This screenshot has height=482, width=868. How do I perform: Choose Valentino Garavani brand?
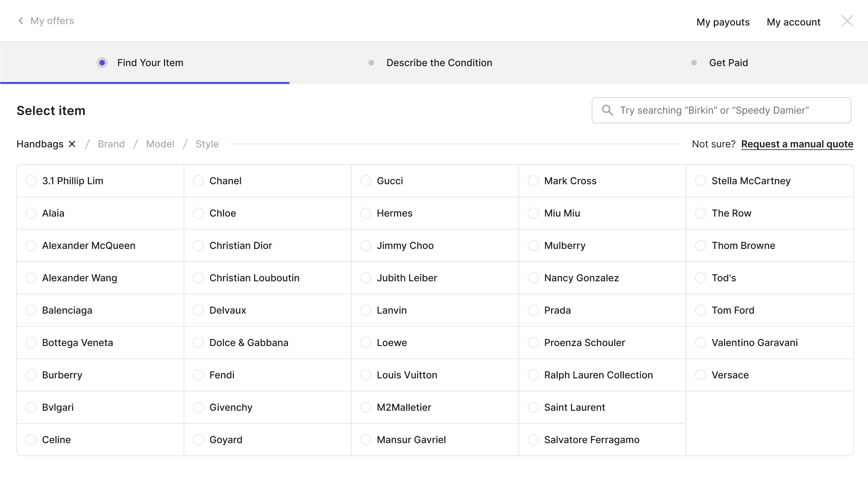(x=701, y=343)
